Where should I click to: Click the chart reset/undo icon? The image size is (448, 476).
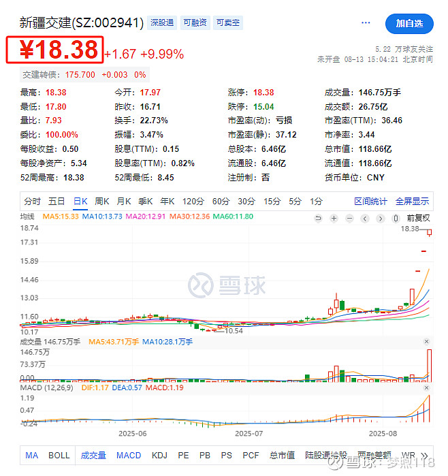(x=318, y=219)
